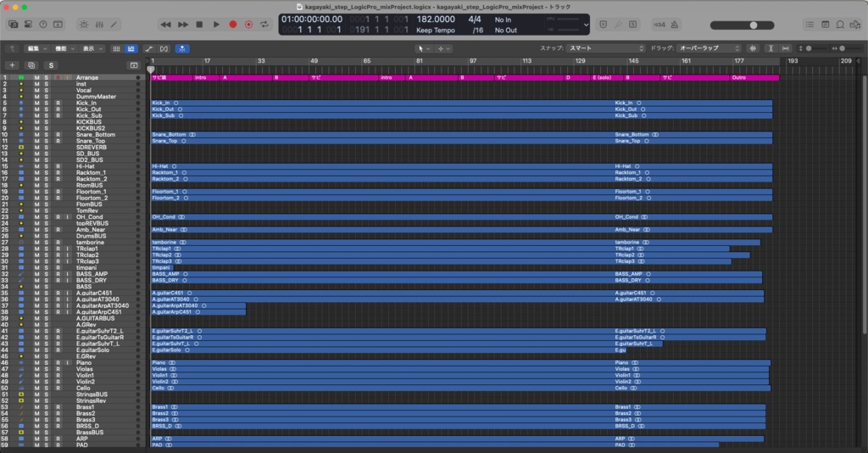
Task: Toggle the Automation show icon
Action: click(149, 48)
